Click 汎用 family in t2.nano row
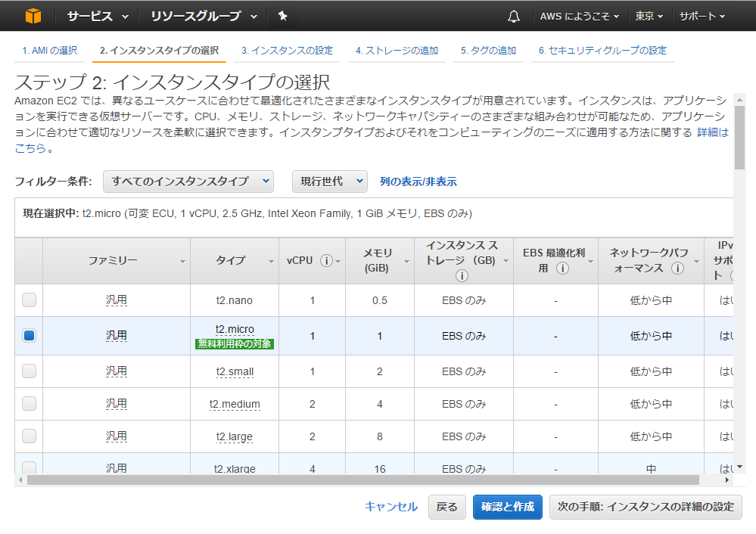The height and width of the screenshot is (534, 756). click(117, 300)
